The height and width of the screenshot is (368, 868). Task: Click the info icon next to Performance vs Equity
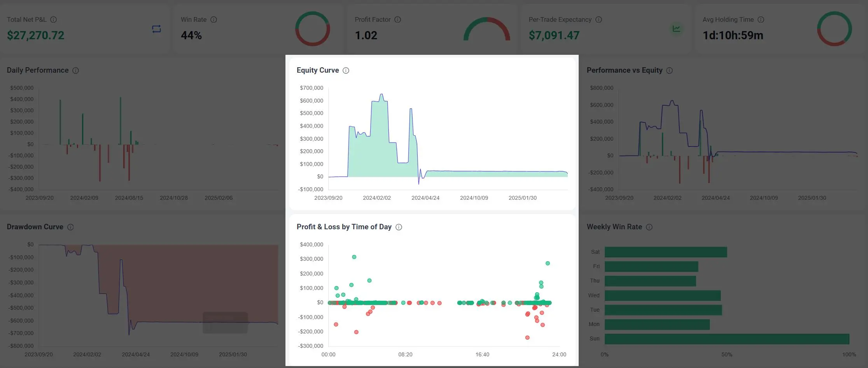coord(669,70)
